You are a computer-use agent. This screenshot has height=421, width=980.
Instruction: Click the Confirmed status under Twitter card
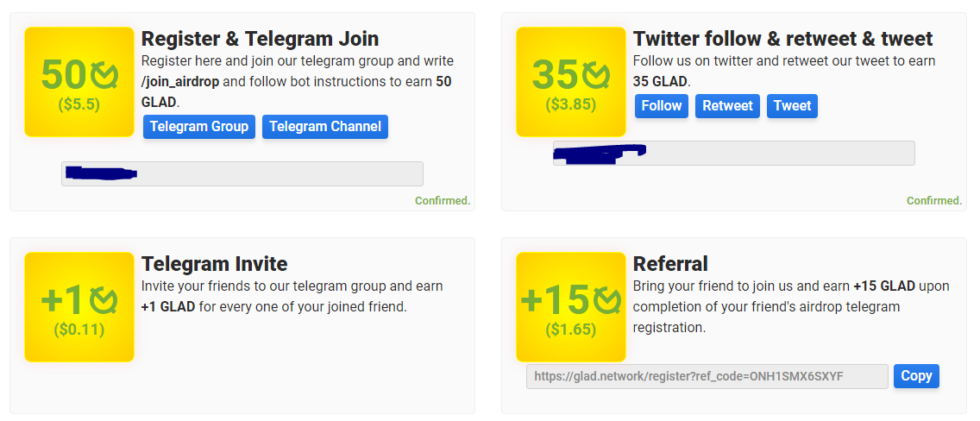934,200
